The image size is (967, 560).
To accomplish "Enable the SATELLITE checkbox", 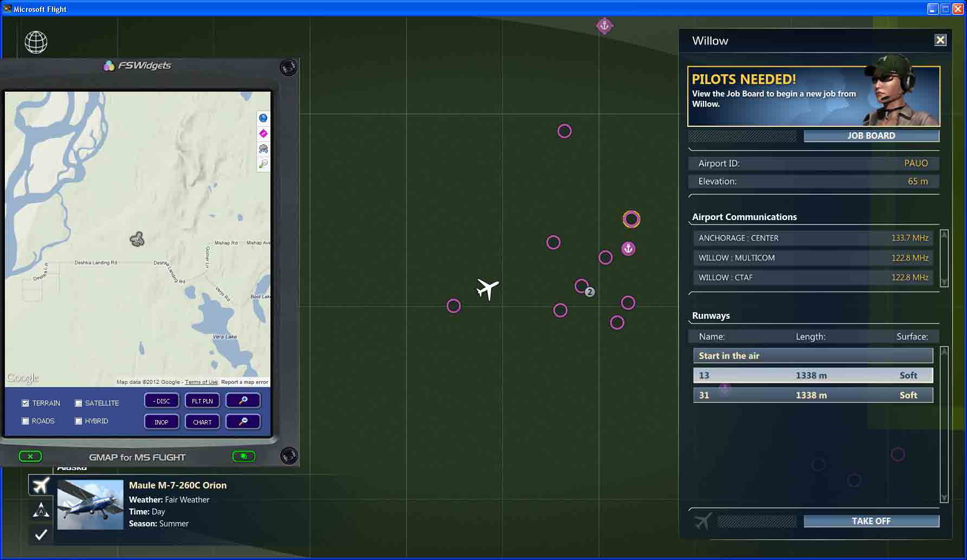I will pyautogui.click(x=79, y=403).
